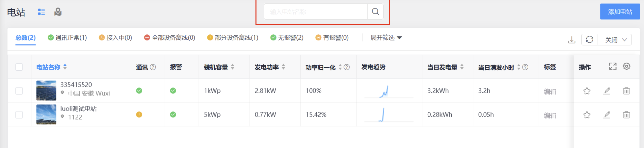The image size is (644, 148).
Task: Click alarm status icon for luoli测试电站
Action: coord(173,115)
